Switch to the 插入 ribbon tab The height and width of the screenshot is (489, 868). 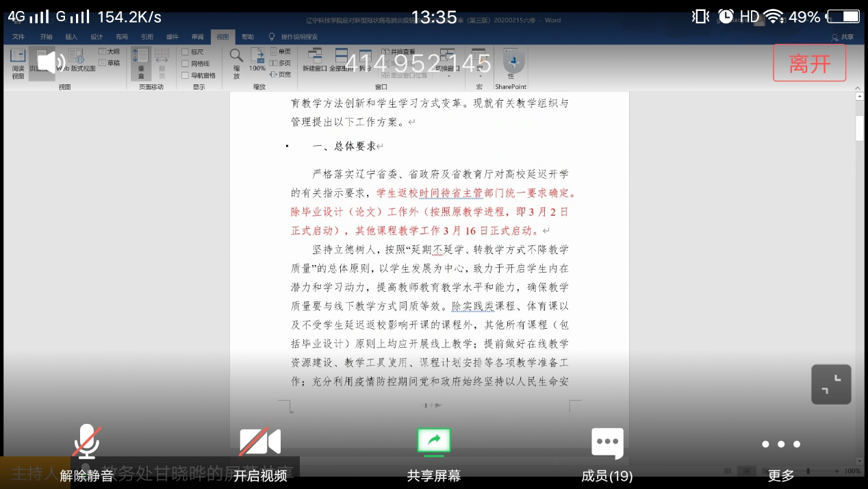pyautogui.click(x=71, y=37)
